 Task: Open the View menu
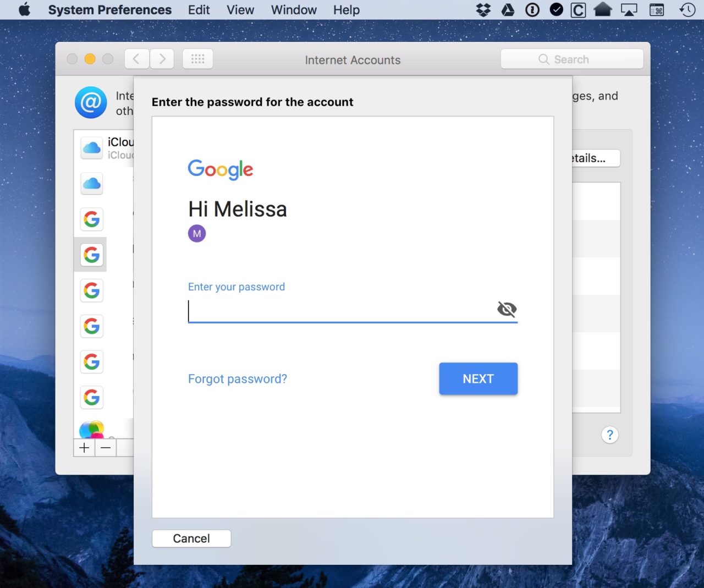(240, 10)
